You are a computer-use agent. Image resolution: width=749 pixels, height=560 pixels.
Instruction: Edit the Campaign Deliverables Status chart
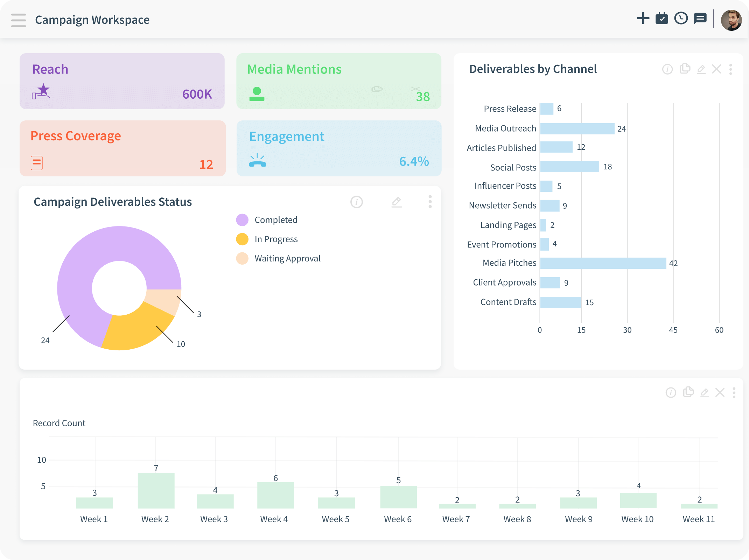(x=397, y=202)
